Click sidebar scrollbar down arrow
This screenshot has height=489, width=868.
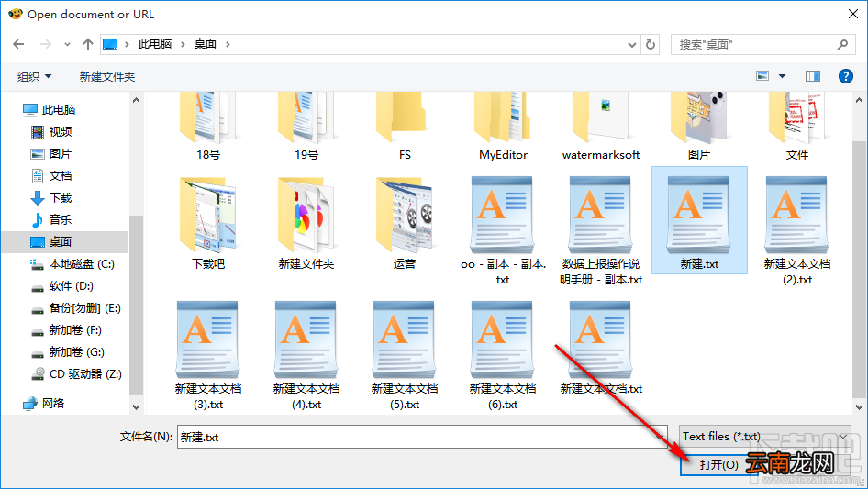(x=136, y=407)
